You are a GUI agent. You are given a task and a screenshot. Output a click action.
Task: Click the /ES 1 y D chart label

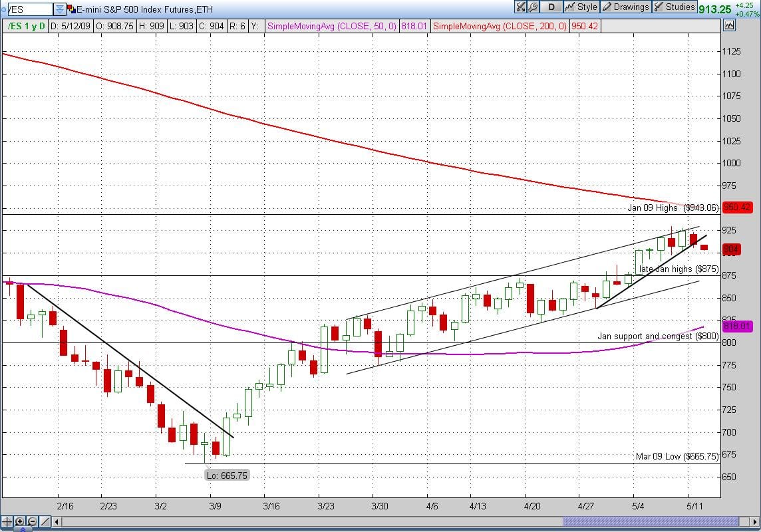pyautogui.click(x=27, y=27)
